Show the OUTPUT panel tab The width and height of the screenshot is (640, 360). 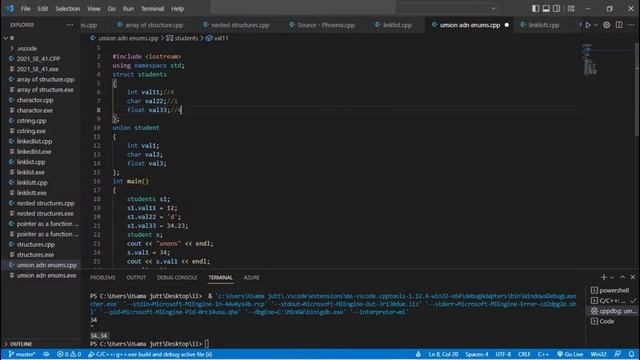pos(136,278)
